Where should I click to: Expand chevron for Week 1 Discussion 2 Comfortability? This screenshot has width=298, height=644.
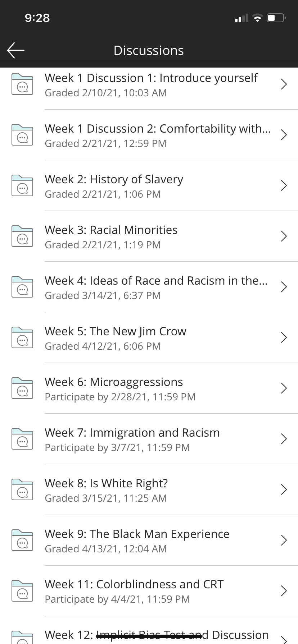point(284,135)
